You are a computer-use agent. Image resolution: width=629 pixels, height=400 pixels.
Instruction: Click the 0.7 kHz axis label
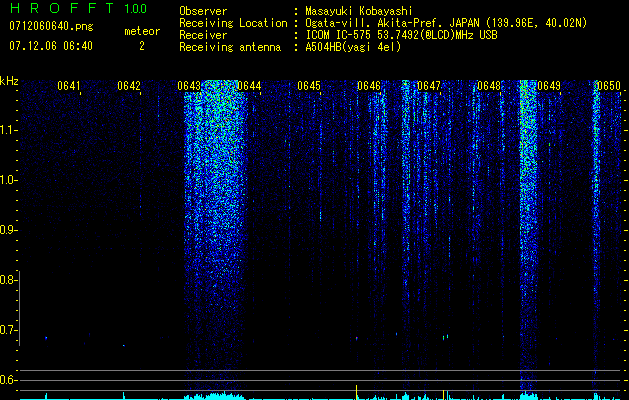tap(8, 330)
